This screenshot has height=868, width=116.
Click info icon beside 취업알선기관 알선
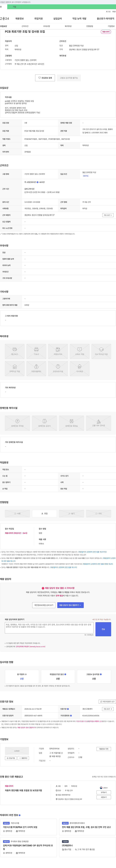point(65,674)
